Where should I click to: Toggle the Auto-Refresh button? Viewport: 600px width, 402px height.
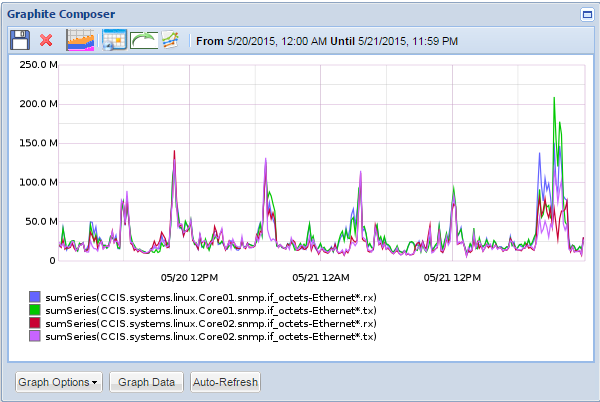(x=225, y=382)
